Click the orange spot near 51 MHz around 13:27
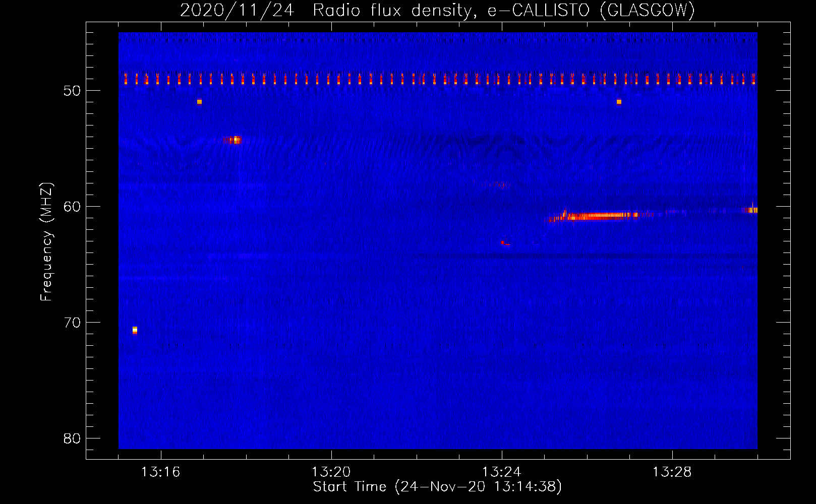The height and width of the screenshot is (504, 816). tap(619, 102)
